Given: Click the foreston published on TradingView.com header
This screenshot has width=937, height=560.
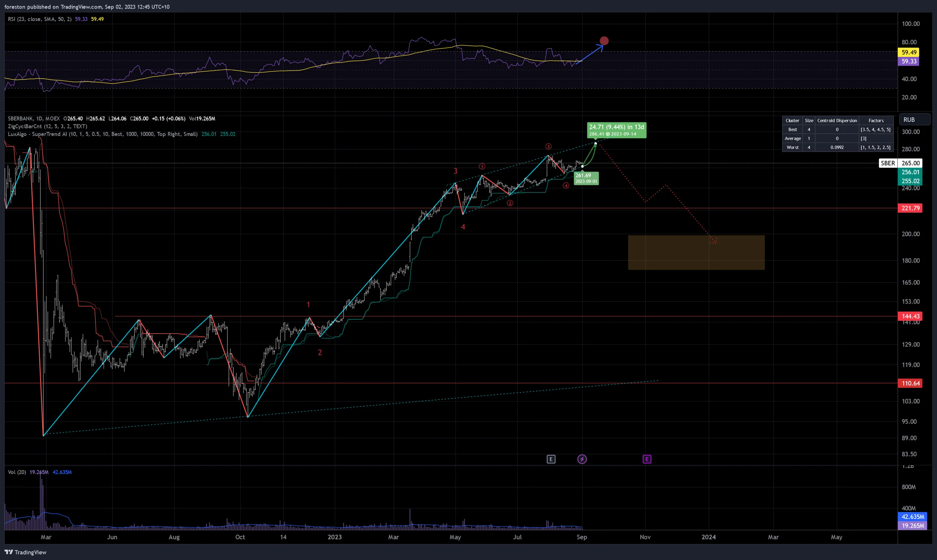Looking at the screenshot, I should (x=87, y=7).
